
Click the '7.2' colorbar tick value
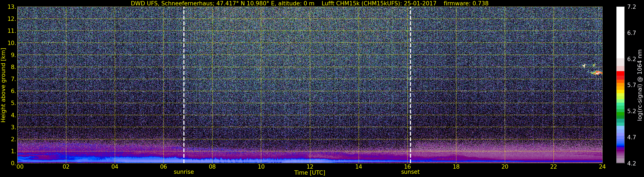pos(632,7)
